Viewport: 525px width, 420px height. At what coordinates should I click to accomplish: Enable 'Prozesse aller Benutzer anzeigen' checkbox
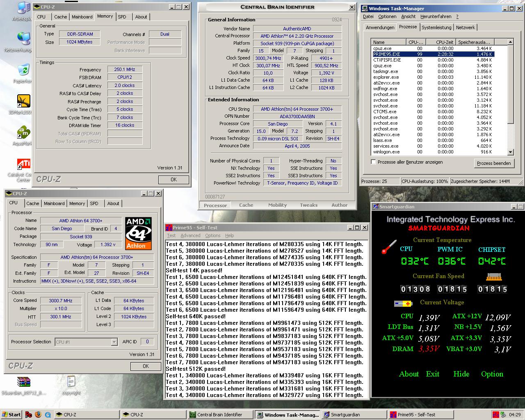click(373, 162)
